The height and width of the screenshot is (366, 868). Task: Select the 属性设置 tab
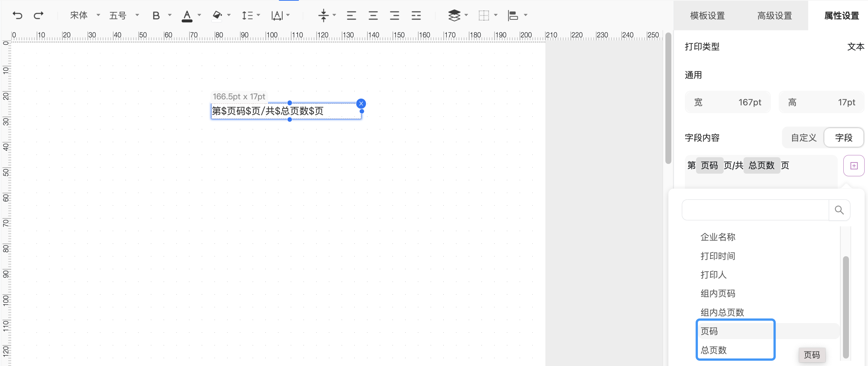[x=841, y=16]
